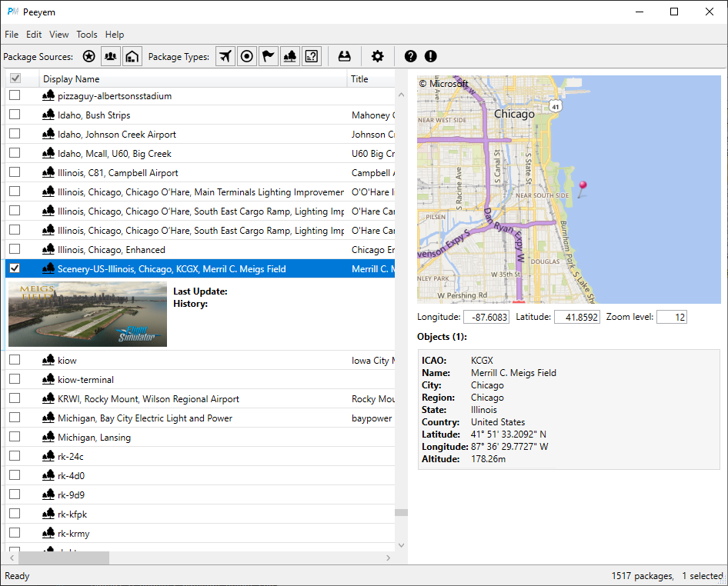Toggle the circle-target package type filter
The width and height of the screenshot is (728, 586).
pos(247,57)
